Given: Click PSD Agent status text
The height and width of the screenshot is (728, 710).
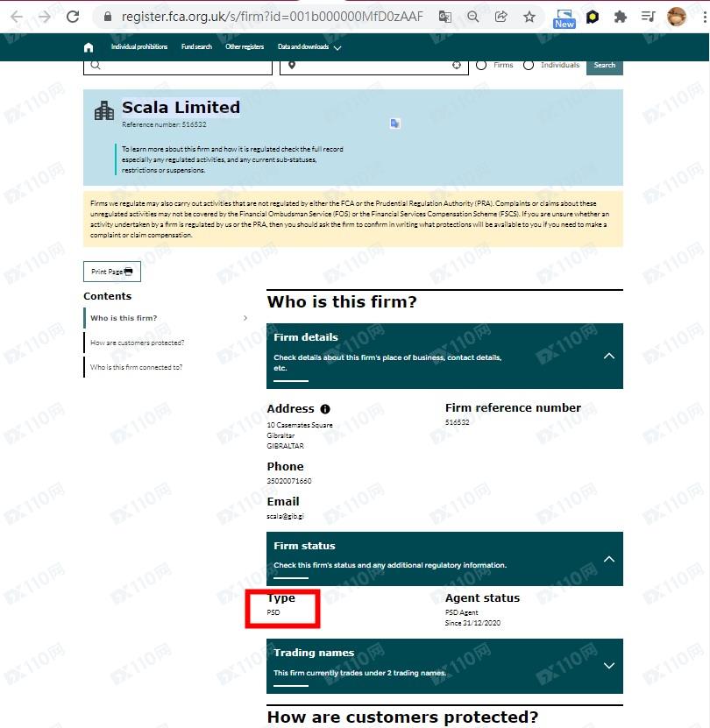Looking at the screenshot, I should (x=461, y=612).
